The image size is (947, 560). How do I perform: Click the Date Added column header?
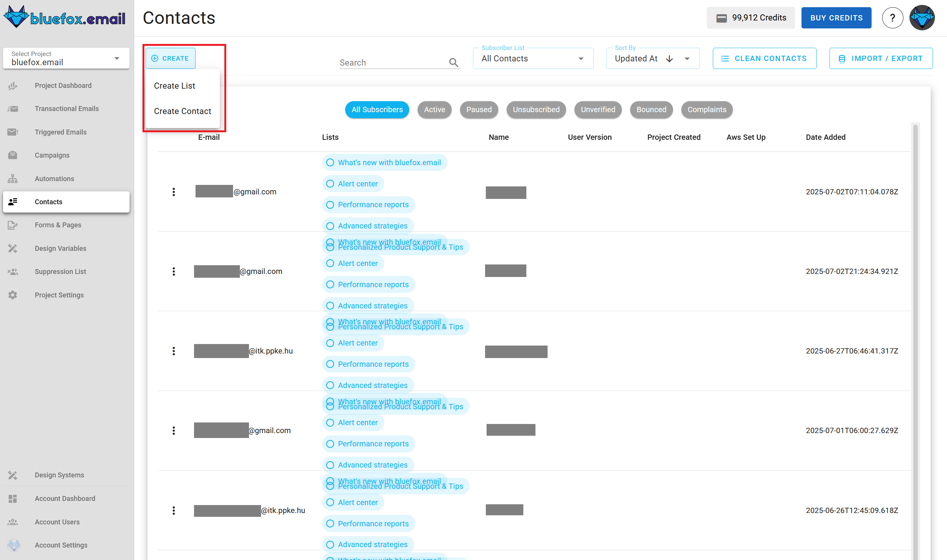pyautogui.click(x=825, y=137)
